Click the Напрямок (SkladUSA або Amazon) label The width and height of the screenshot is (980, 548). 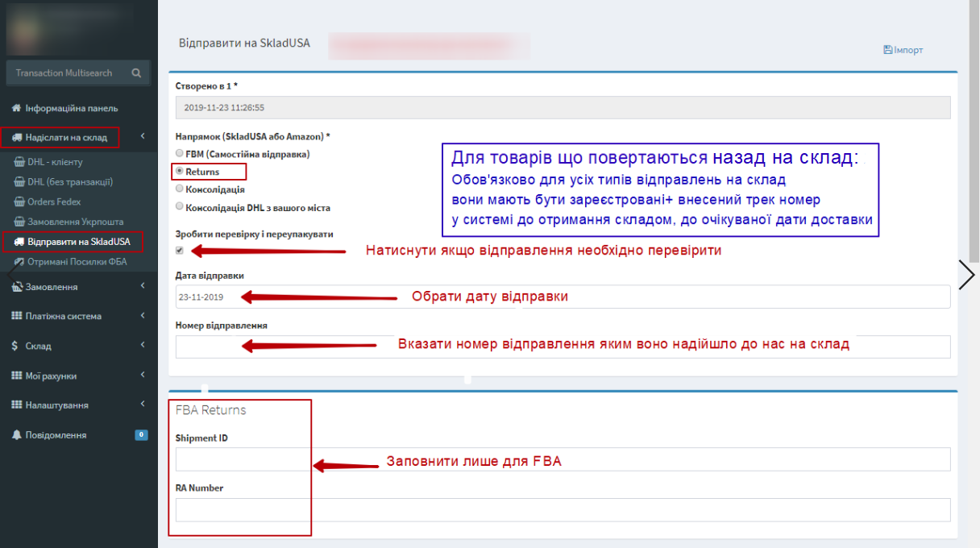(x=253, y=136)
